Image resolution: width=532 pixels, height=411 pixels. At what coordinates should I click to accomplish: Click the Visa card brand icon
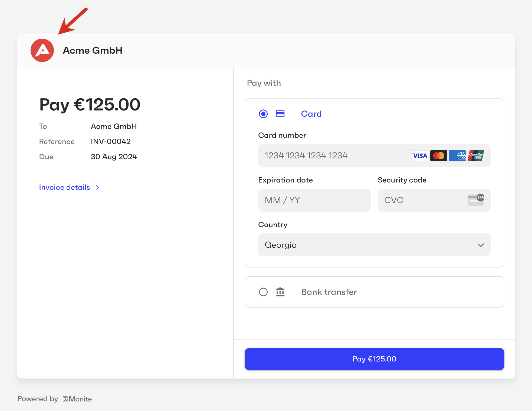(420, 156)
